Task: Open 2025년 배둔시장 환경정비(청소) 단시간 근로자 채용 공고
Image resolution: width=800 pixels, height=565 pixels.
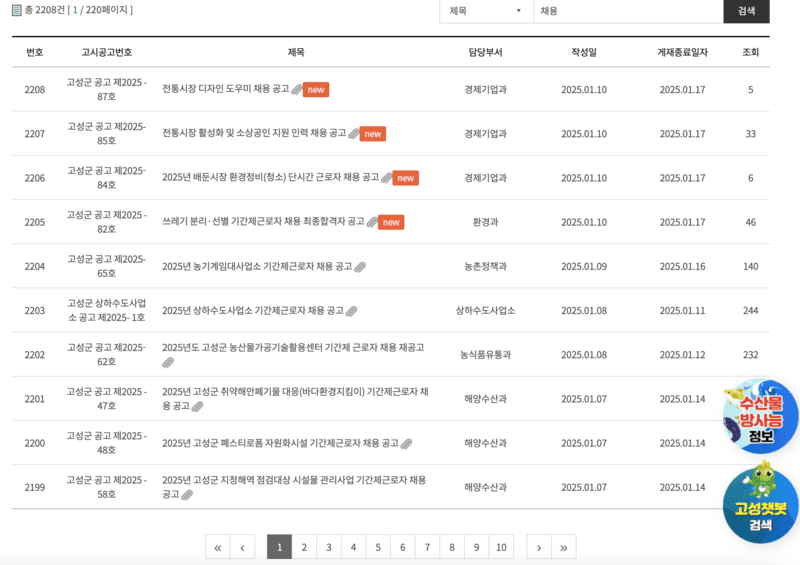Action: (x=270, y=177)
